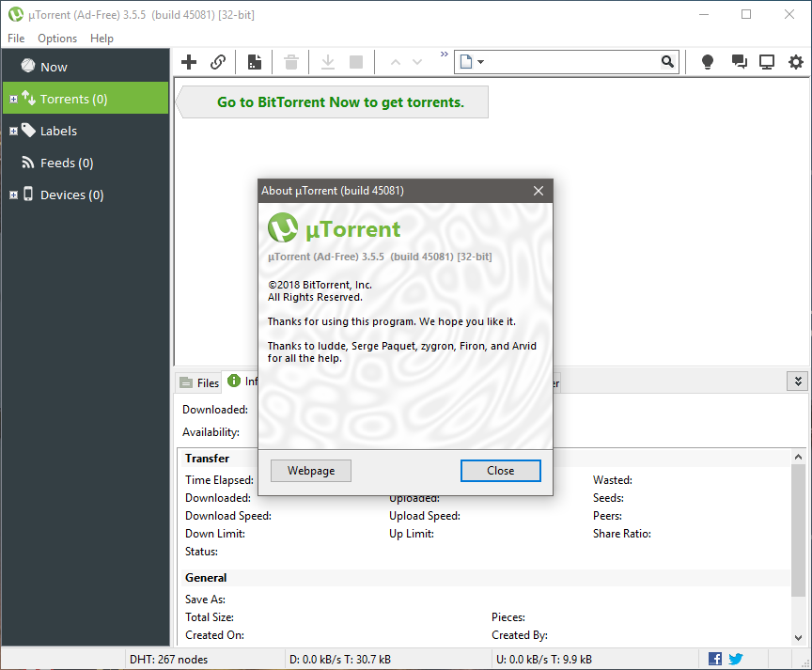This screenshot has width=812, height=670.
Task: Expand the toolbar overflow chevron
Action: (444, 54)
